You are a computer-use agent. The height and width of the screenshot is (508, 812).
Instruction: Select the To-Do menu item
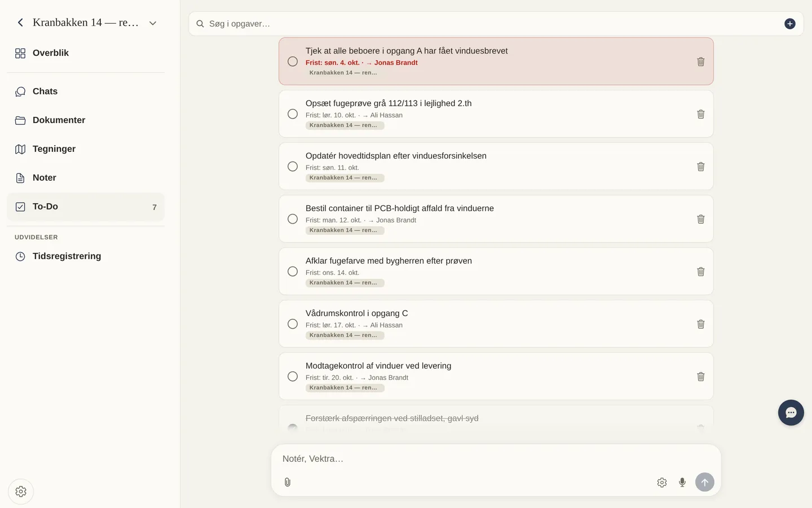pyautogui.click(x=86, y=207)
